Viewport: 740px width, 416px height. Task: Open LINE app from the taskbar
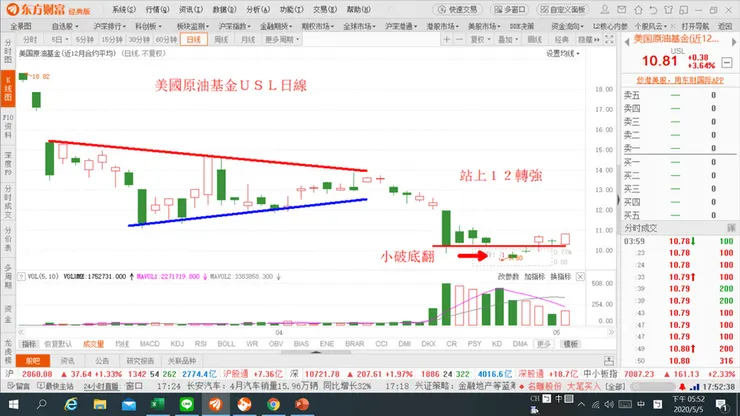click(x=186, y=404)
